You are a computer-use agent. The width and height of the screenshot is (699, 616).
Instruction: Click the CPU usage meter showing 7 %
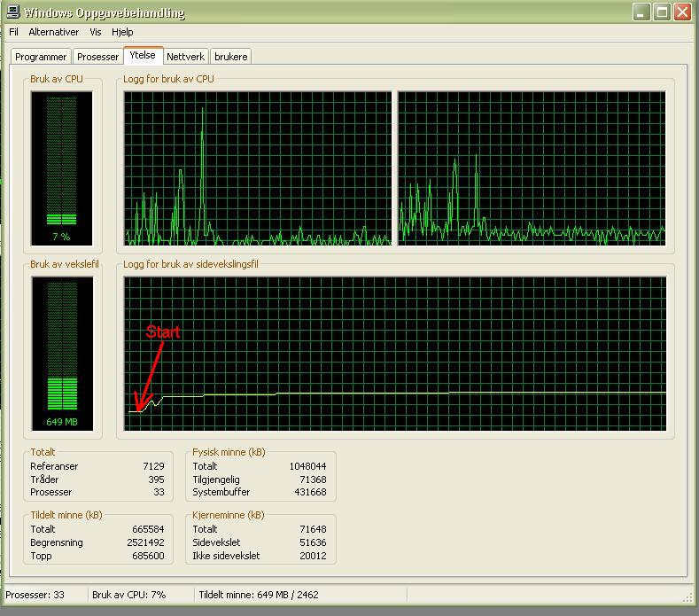(61, 168)
